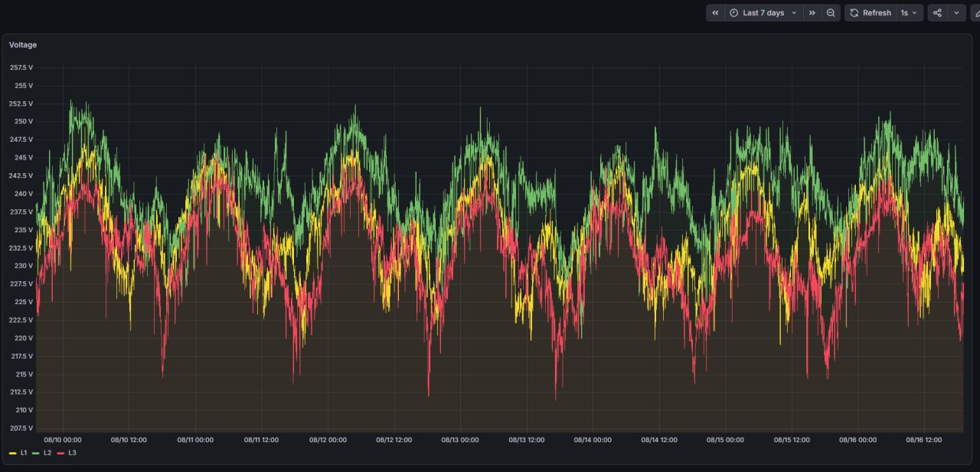Expand the share options chevron

(956, 13)
